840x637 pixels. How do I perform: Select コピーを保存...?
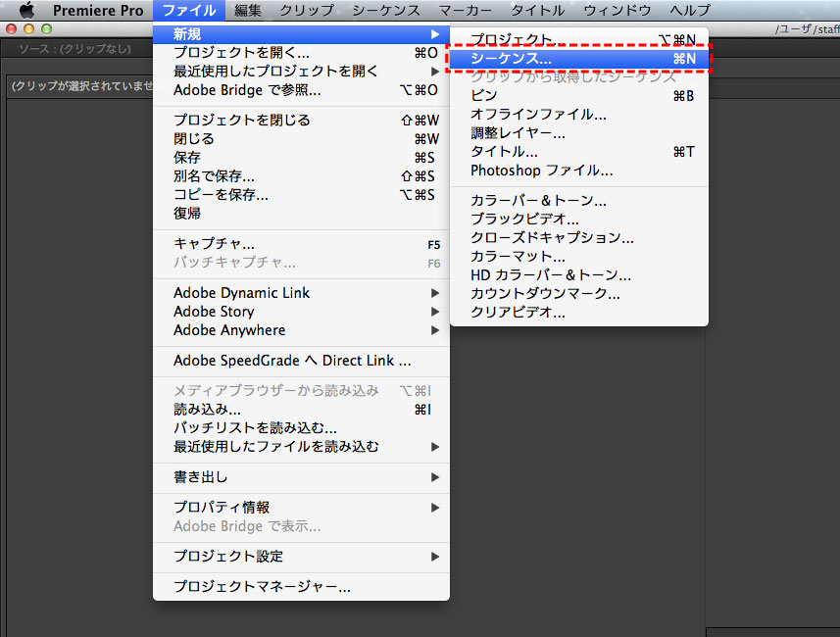coord(301,194)
